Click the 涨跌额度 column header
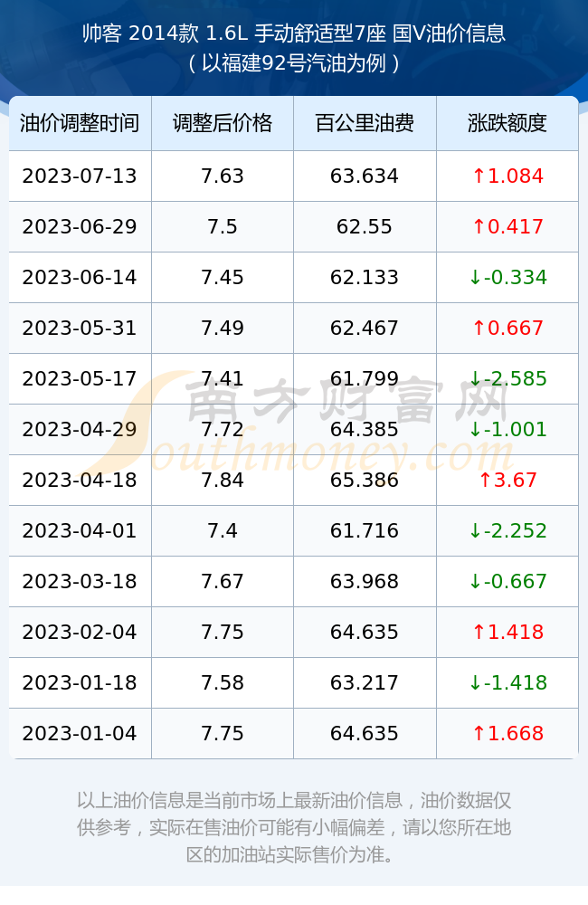Viewport: 588px width, 905px height. click(507, 123)
